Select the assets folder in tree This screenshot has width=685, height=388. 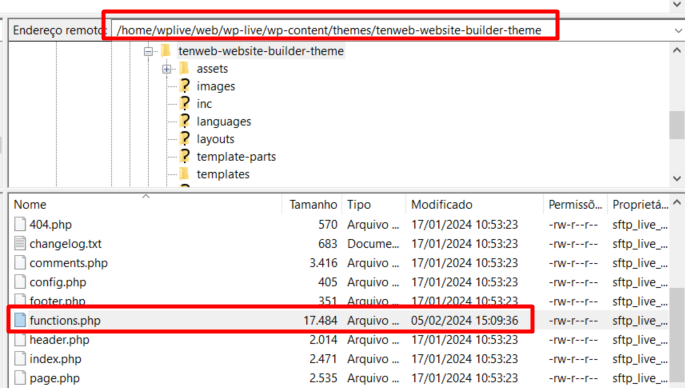click(x=212, y=69)
